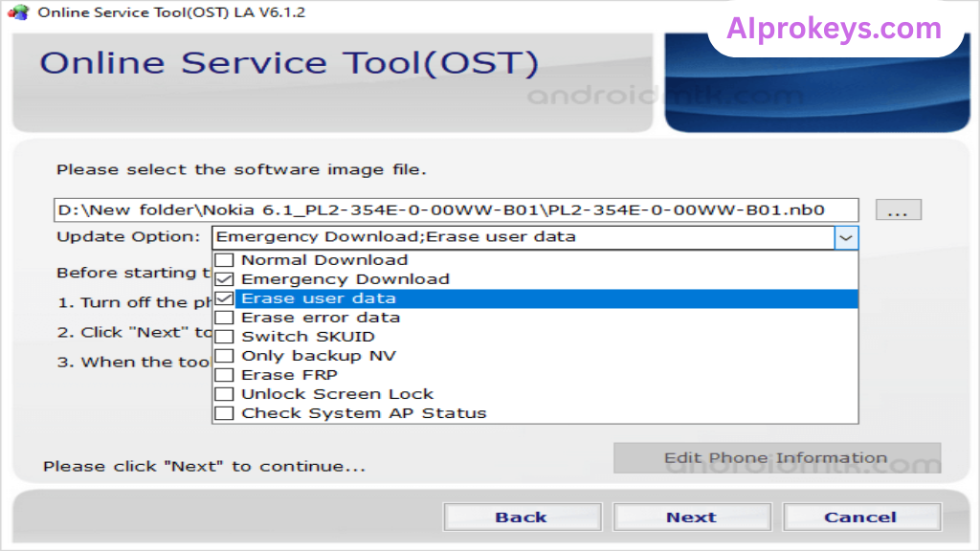Check the Normal Download checkbox

[224, 260]
